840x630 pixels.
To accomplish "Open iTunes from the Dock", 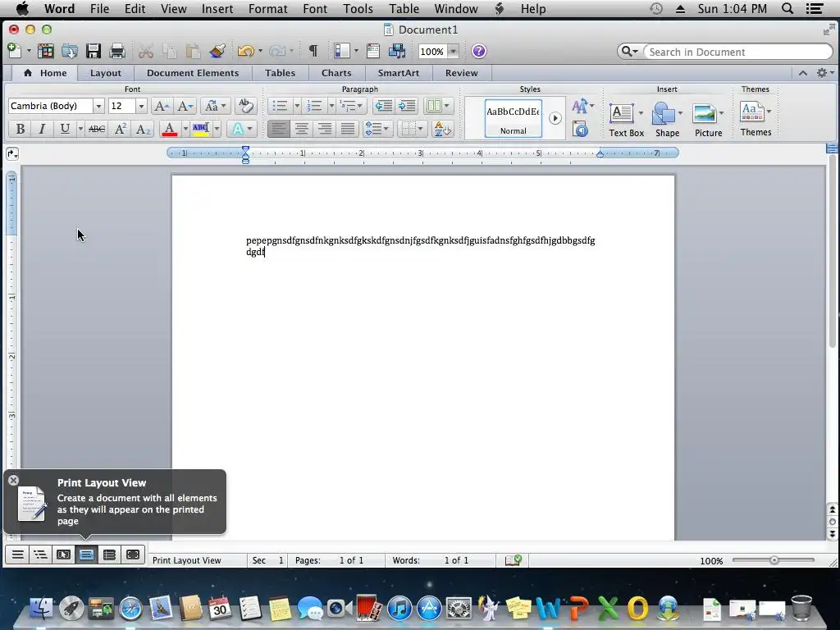I will tap(399, 609).
